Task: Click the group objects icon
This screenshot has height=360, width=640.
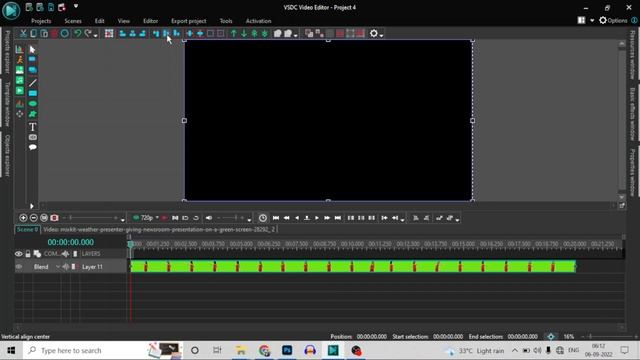Action: point(278,33)
